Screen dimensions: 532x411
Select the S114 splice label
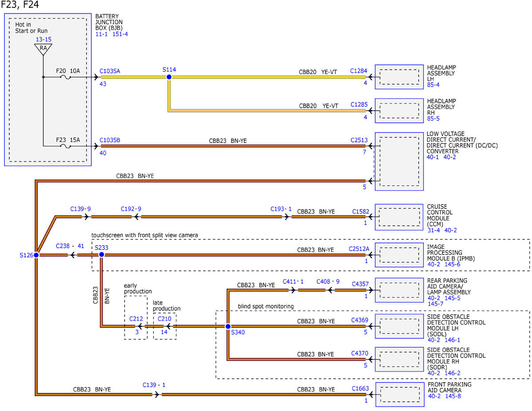tap(169, 69)
